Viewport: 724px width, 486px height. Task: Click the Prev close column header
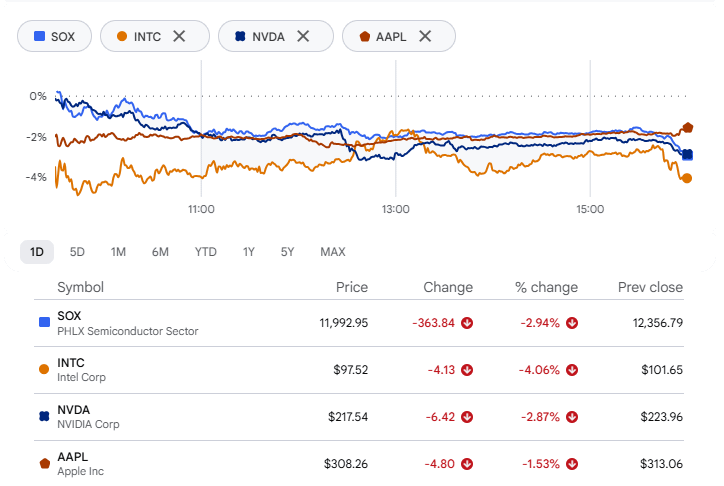tap(650, 288)
